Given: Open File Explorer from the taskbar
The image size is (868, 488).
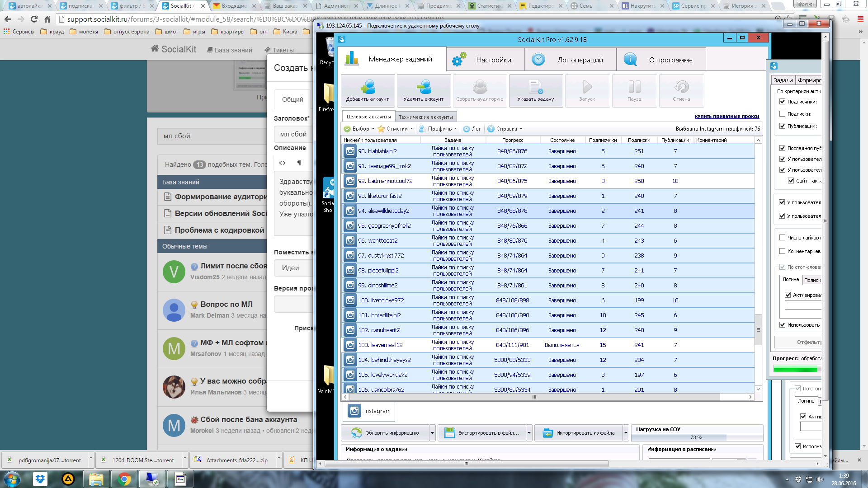Looking at the screenshot, I should pyautogui.click(x=96, y=479).
